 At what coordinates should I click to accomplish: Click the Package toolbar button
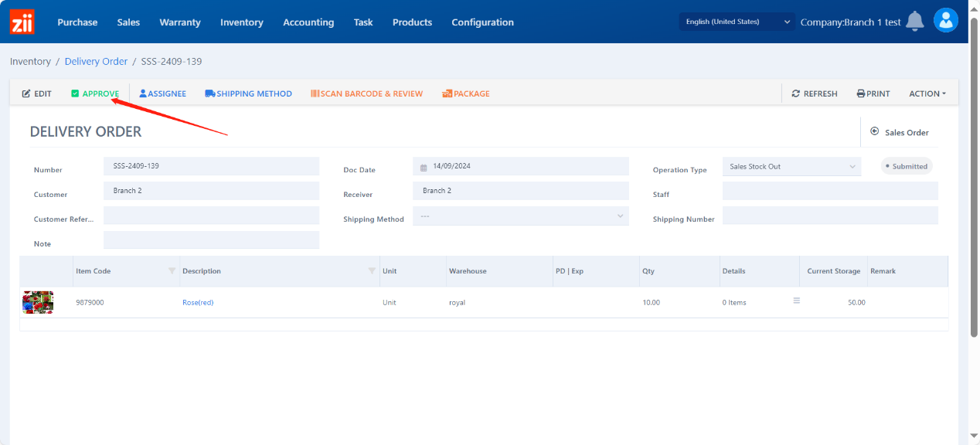click(466, 93)
